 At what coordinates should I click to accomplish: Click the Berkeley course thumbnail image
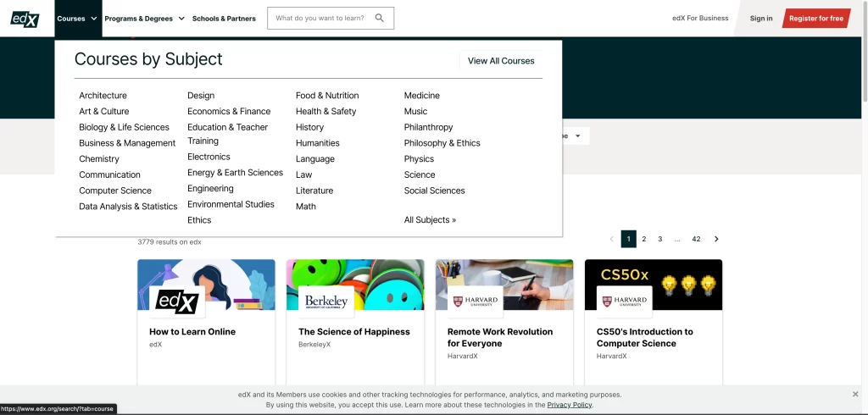(355, 285)
